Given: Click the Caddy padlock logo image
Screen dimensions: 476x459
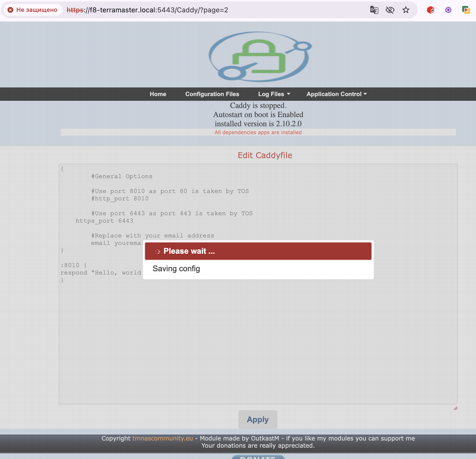Looking at the screenshot, I should [259, 57].
